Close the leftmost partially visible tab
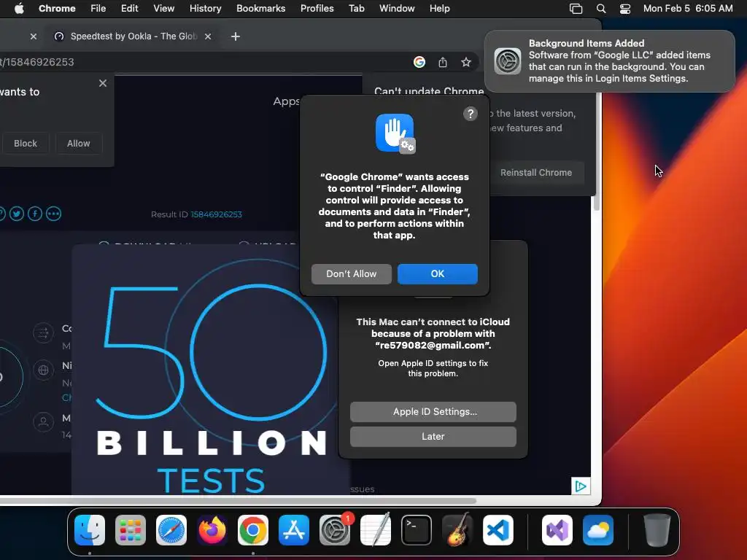The height and width of the screenshot is (560, 747). pos(34,36)
